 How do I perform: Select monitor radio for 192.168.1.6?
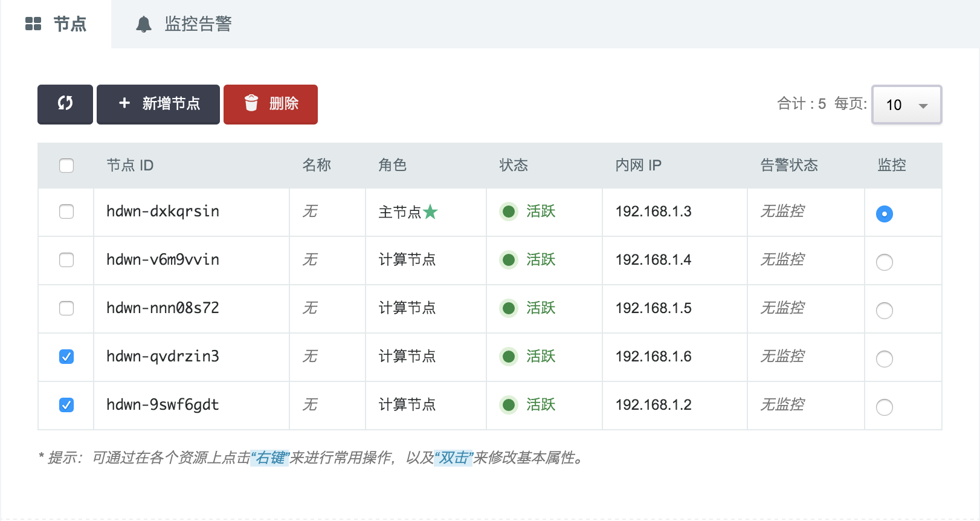point(885,359)
